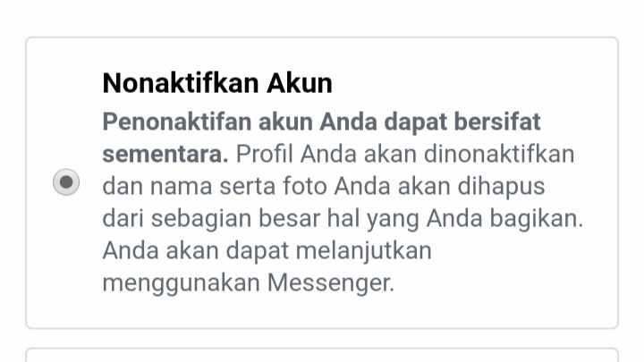
Task: Click the empty area above the heading inside the card
Action: tap(322, 54)
